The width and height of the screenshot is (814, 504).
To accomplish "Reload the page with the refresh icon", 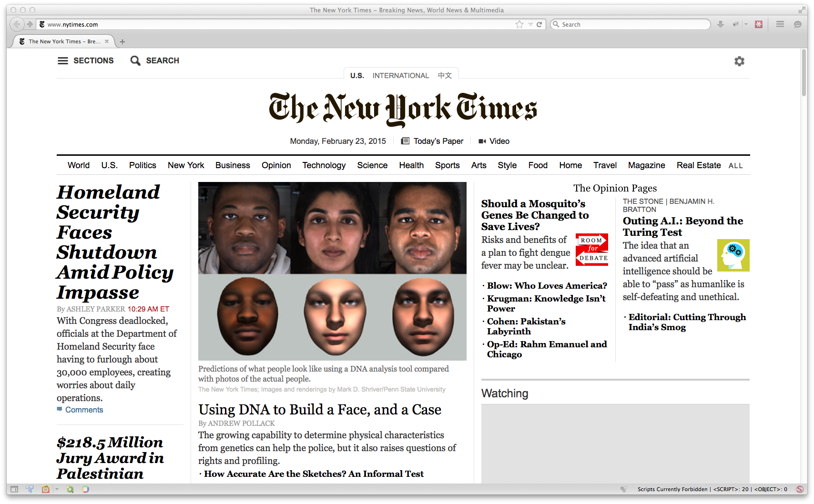I will [539, 24].
